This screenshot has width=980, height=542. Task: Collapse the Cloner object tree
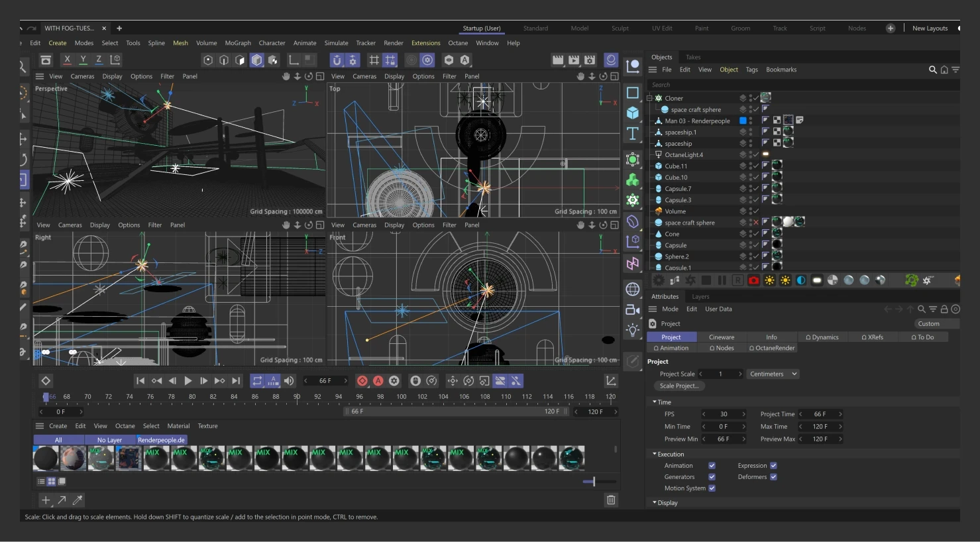pyautogui.click(x=650, y=98)
